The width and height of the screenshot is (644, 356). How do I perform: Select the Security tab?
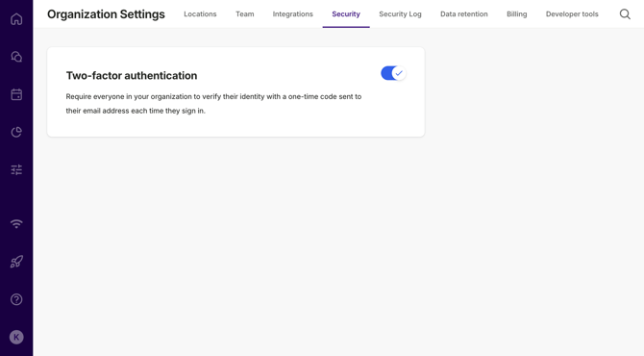click(x=346, y=14)
